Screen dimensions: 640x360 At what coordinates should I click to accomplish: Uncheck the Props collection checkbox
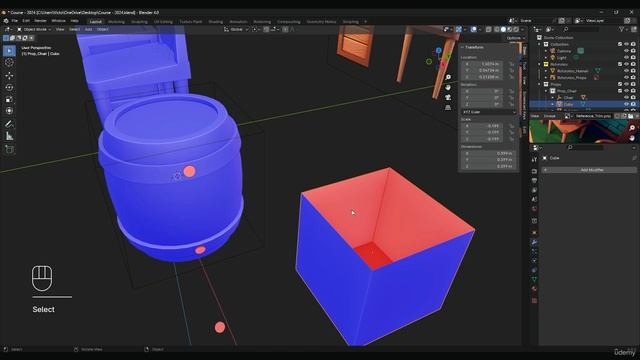click(620, 84)
